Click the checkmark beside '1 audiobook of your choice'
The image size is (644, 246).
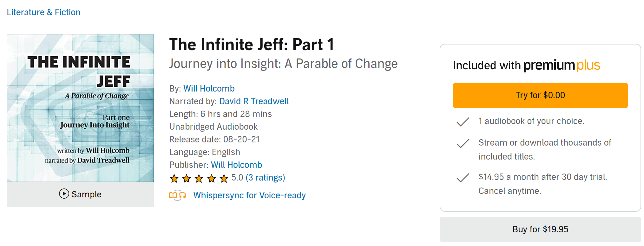tap(463, 121)
